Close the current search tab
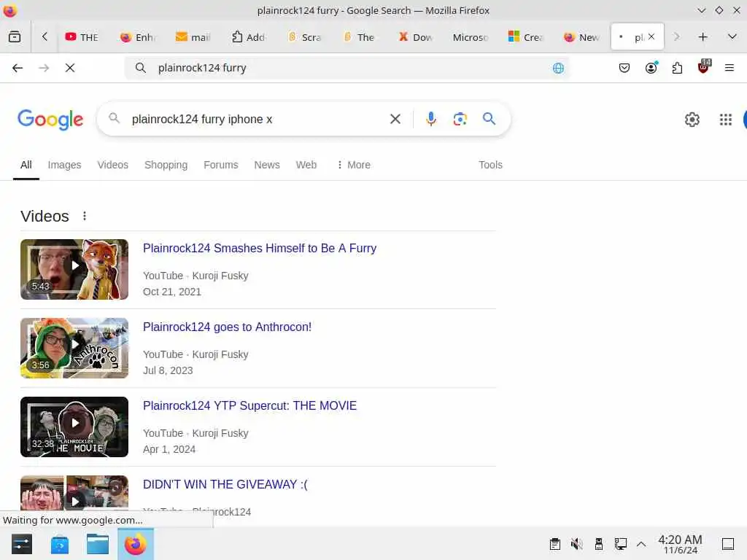This screenshot has width=747, height=560. pyautogui.click(x=651, y=36)
